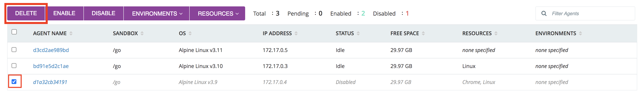Click the search magnifier icon
The image size is (644, 102).
click(x=544, y=14)
